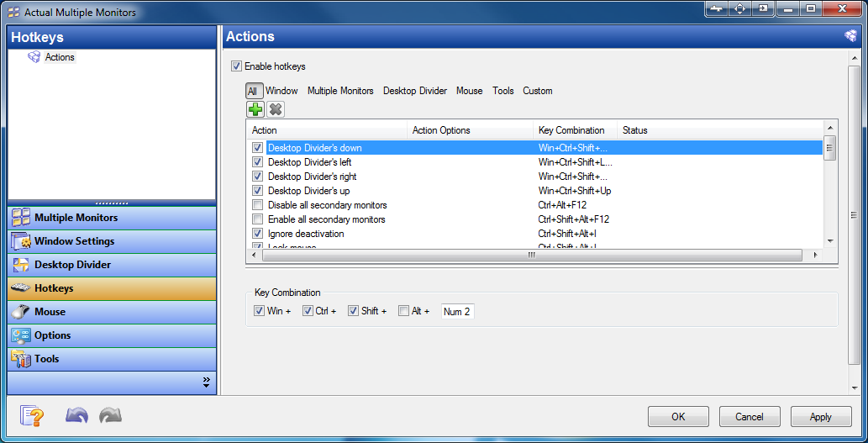The image size is (868, 443).
Task: Click the Hotkeys keyboard icon
Action: pos(21,288)
